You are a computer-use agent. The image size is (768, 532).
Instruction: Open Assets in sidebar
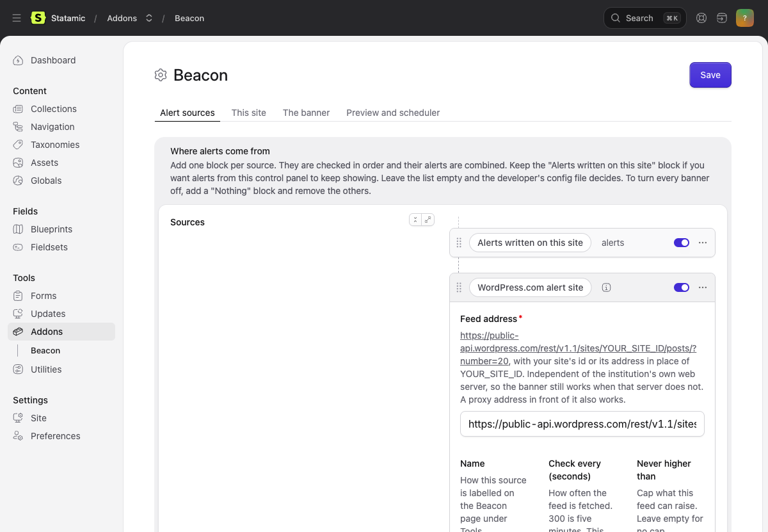tap(44, 163)
